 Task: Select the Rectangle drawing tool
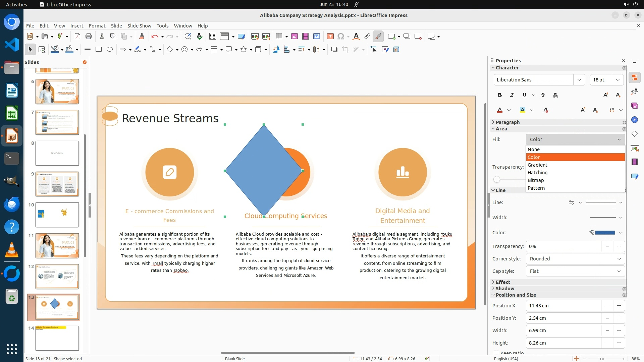coord(99,49)
